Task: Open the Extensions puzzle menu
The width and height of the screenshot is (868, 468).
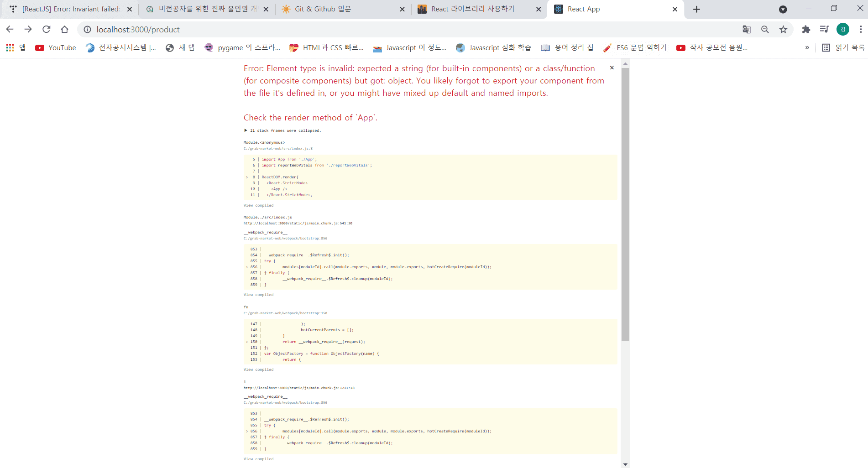Action: click(806, 30)
